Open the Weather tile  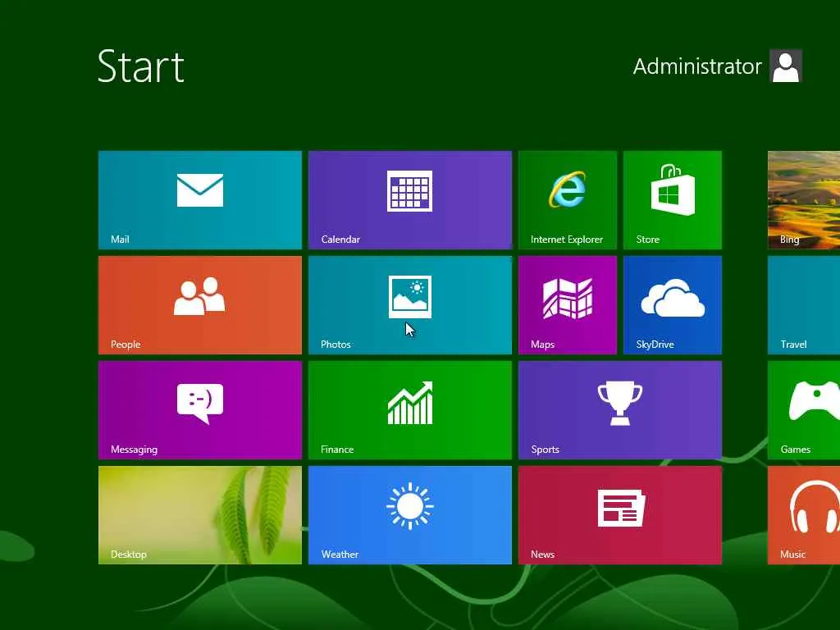(410, 515)
